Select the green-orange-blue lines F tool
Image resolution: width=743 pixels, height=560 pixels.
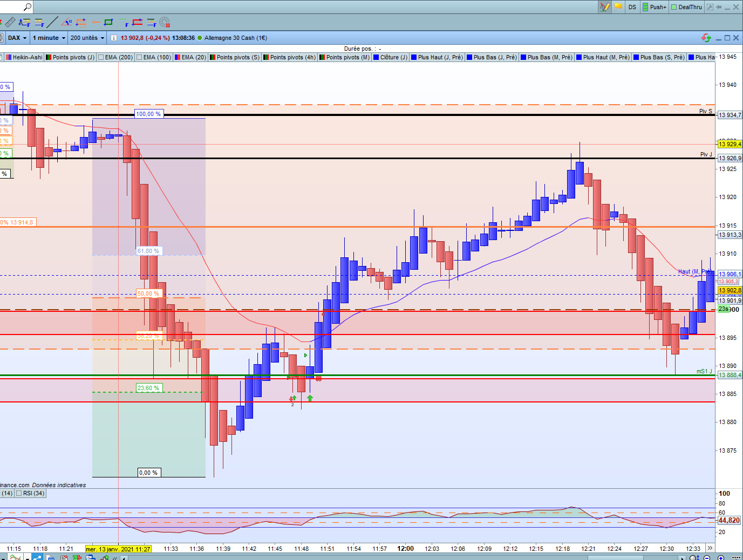point(151,23)
